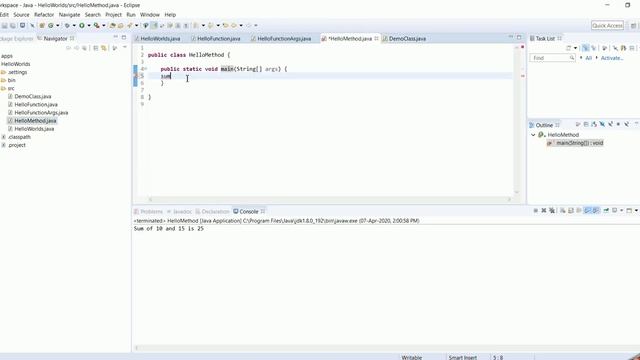This screenshot has width=640, height=360.
Task: Click the All link in the Task List
Action: 588,58
